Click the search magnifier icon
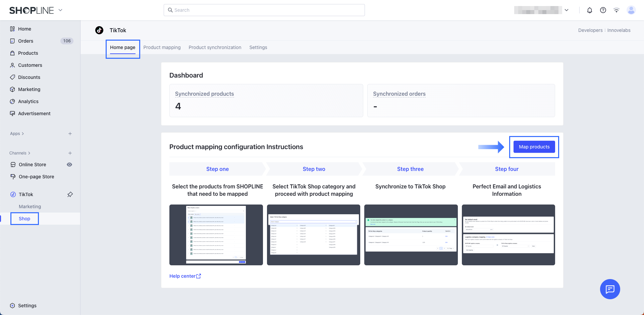 170,10
